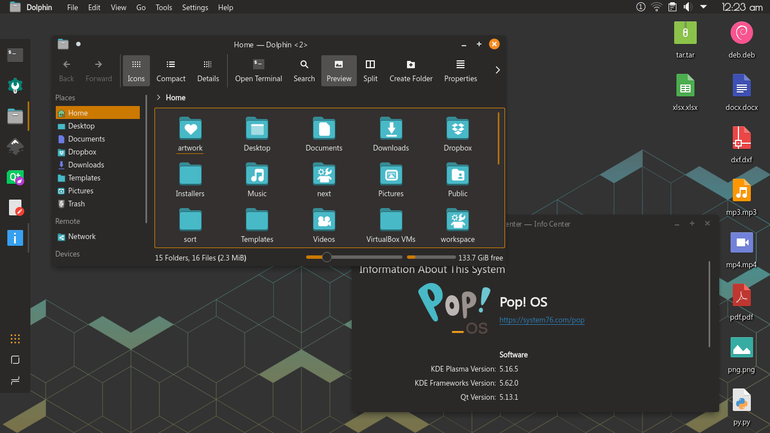Open the Properties toolbar button
The width and height of the screenshot is (770, 433).
tap(460, 71)
